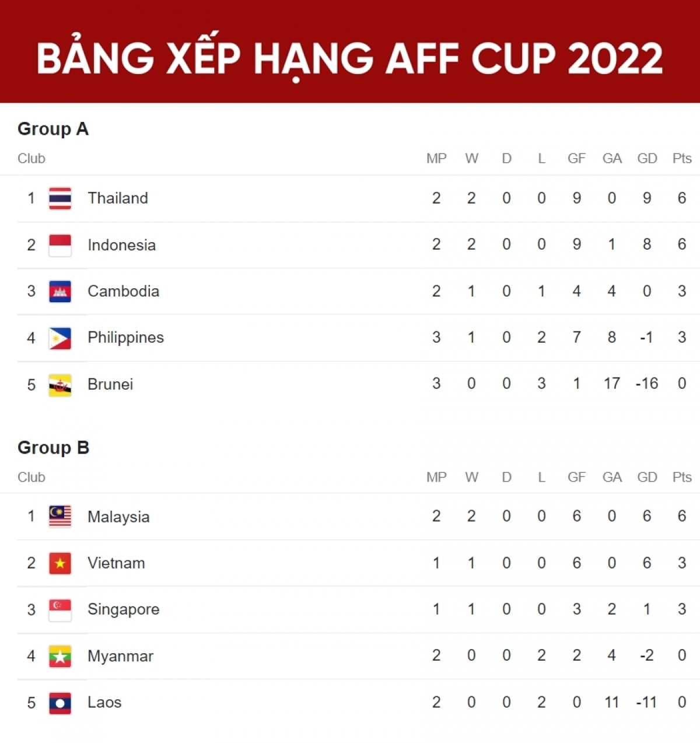700x743 pixels.
Task: Click the Vietnam flag icon
Action: pyautogui.click(x=60, y=563)
